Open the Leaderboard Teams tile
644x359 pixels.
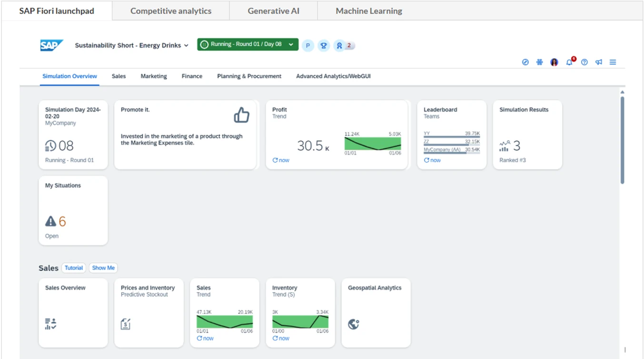[x=452, y=134]
